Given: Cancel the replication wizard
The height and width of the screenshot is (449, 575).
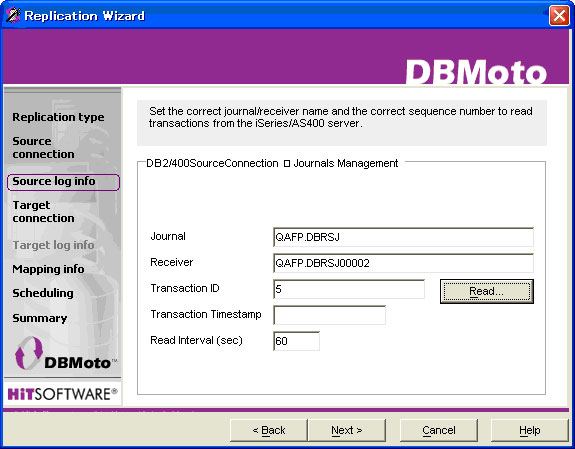Looking at the screenshot, I should (x=439, y=430).
